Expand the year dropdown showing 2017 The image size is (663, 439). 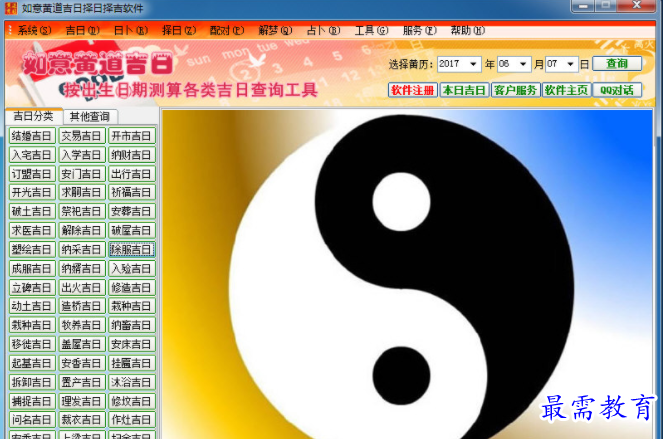[x=473, y=64]
